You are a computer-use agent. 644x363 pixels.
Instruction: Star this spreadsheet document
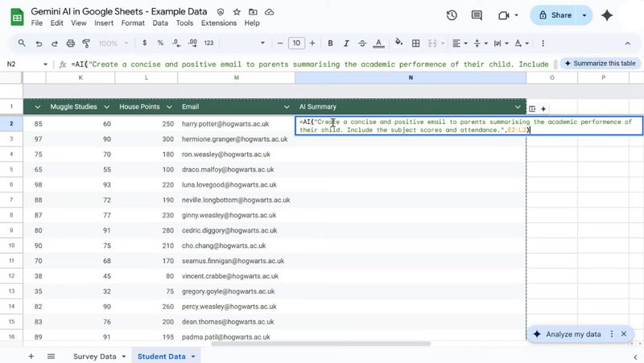coord(237,13)
